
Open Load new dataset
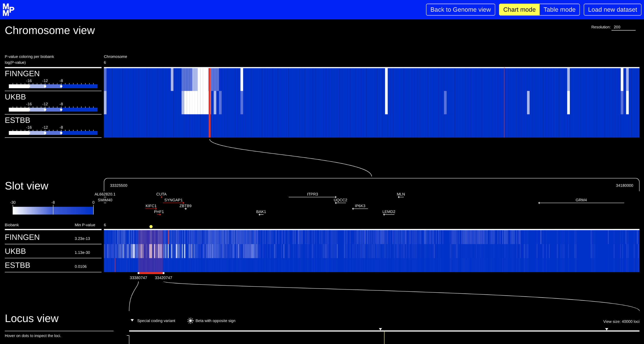click(612, 10)
